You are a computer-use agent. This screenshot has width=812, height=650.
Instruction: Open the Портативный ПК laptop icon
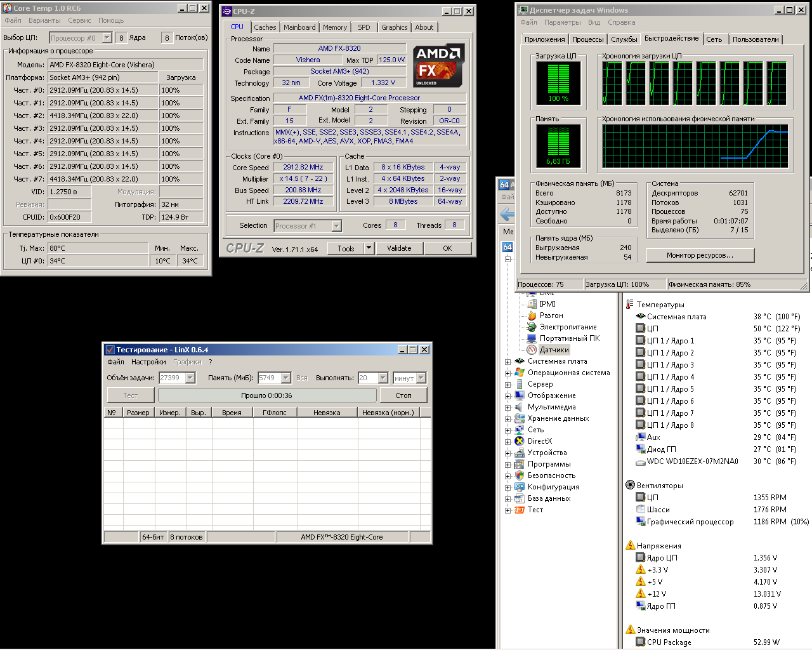tap(532, 338)
